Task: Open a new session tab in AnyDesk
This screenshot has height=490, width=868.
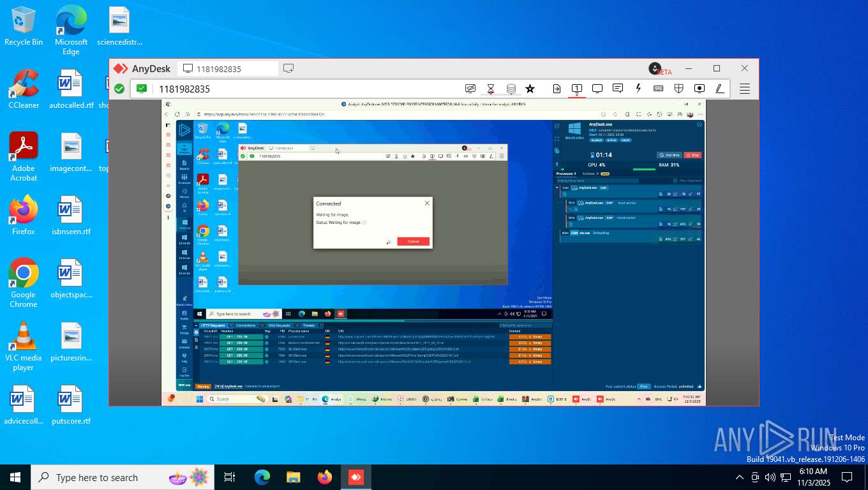Action: [x=288, y=68]
